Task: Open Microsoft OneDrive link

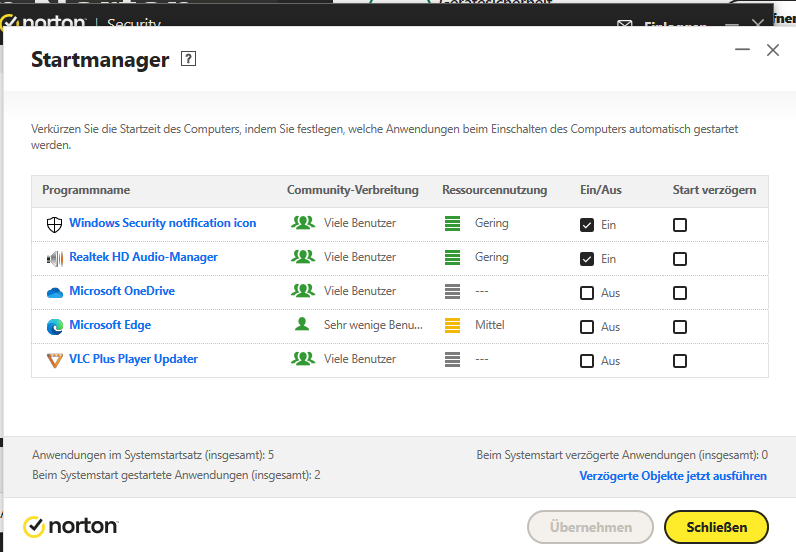Action: click(122, 291)
